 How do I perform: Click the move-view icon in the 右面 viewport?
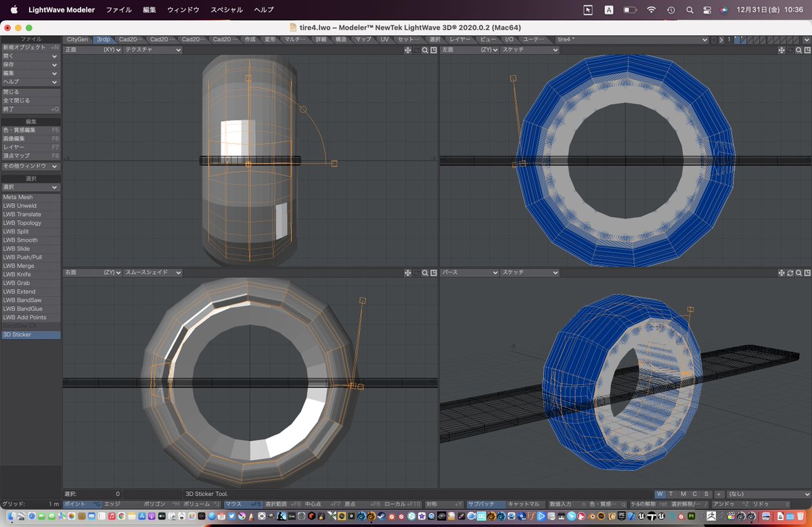(408, 273)
